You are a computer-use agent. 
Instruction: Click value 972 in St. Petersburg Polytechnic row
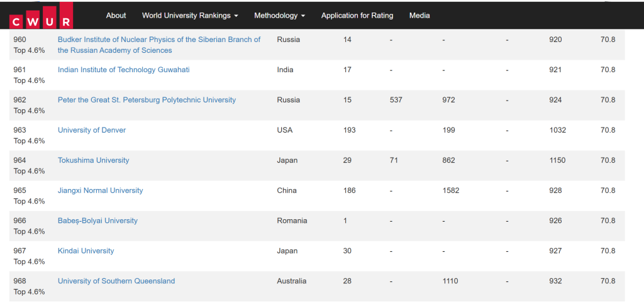point(448,100)
